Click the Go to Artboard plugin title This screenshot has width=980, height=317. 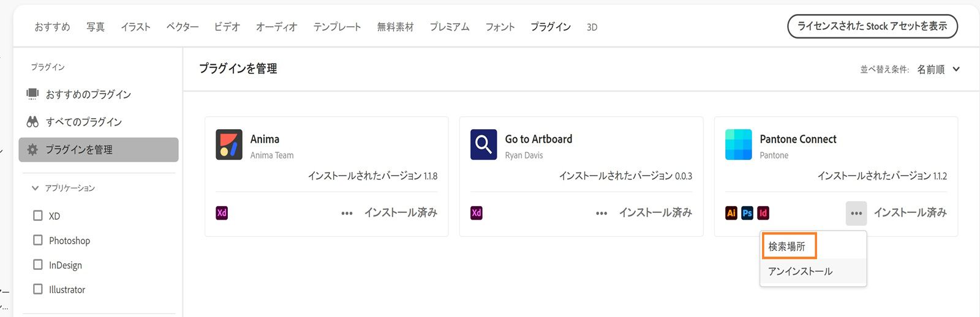[x=539, y=139]
